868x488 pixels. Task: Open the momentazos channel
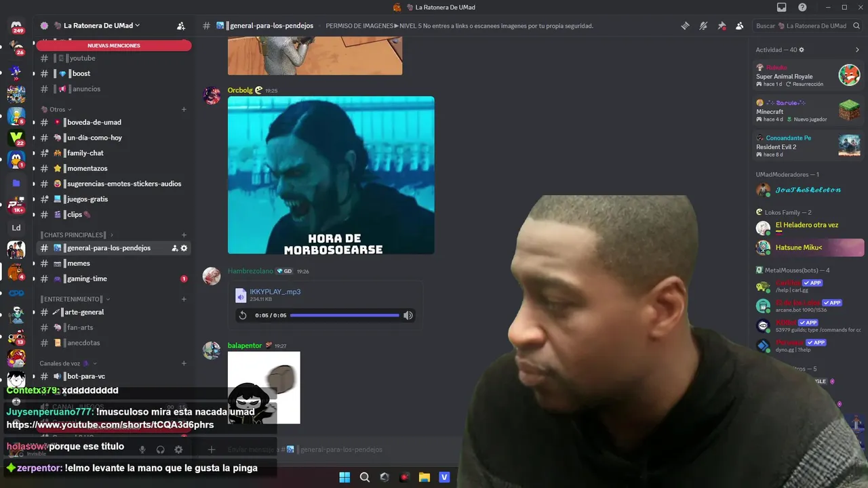(x=113, y=168)
